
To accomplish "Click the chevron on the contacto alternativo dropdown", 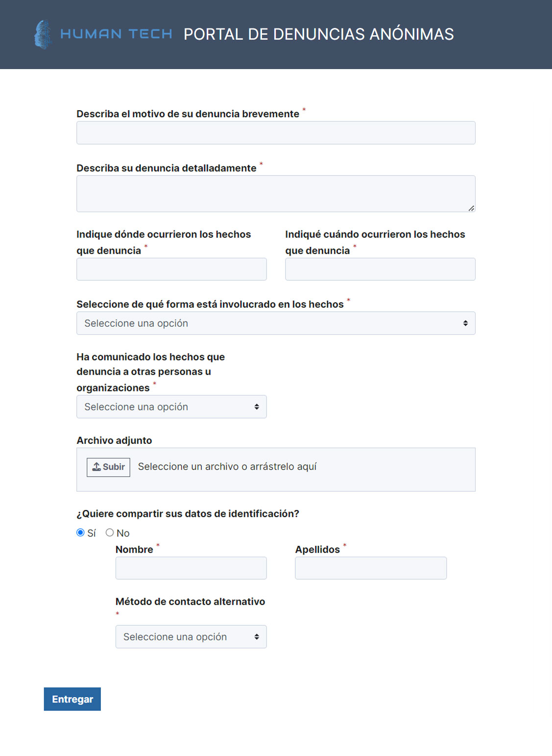I will pos(257,636).
